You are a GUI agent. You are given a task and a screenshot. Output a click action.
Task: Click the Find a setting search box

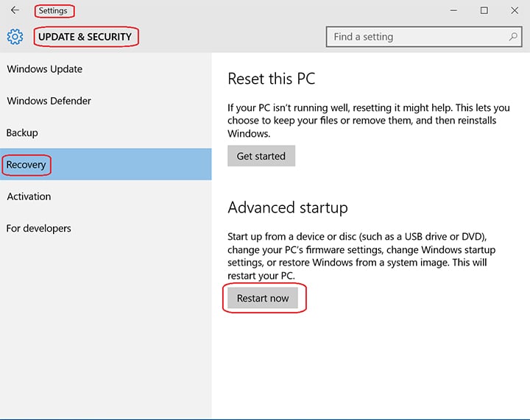pos(424,37)
